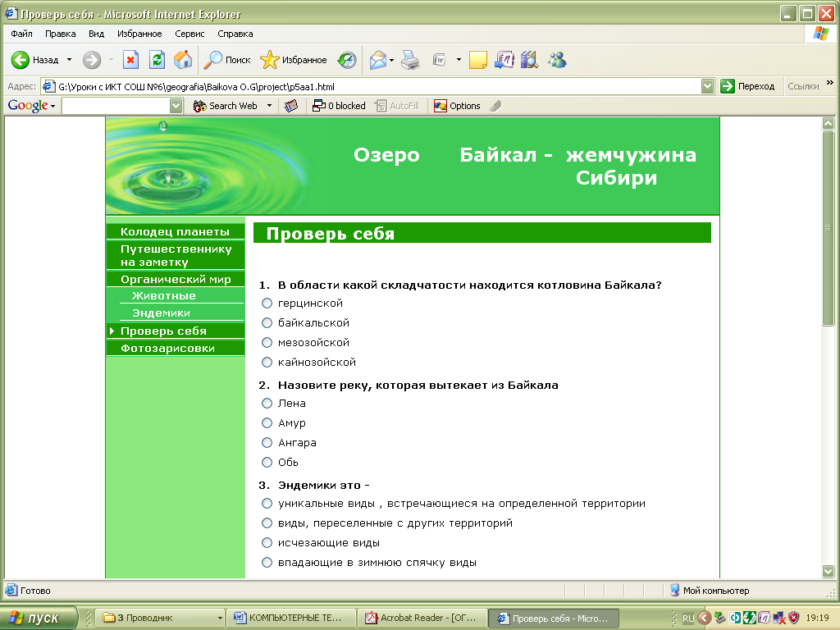This screenshot has height=630, width=840.
Task: Expand the Back button history dropdown arrow
Action: coord(69,60)
